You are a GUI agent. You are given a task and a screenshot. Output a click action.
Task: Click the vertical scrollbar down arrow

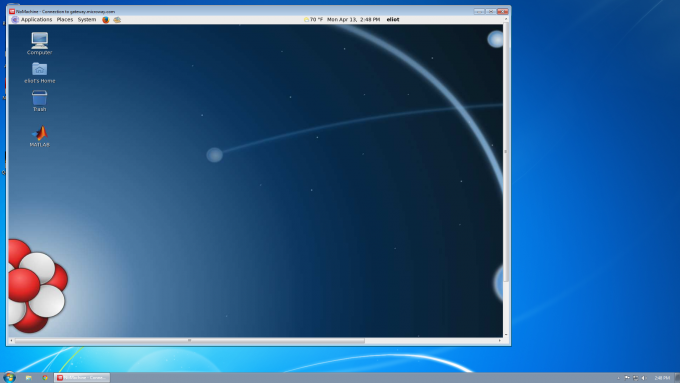coord(506,334)
